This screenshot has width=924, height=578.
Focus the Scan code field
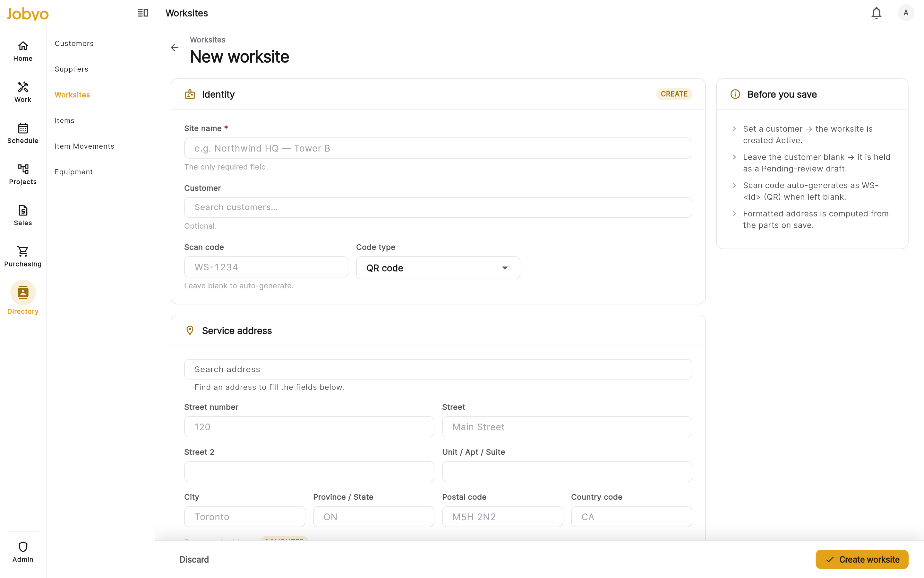(x=266, y=267)
